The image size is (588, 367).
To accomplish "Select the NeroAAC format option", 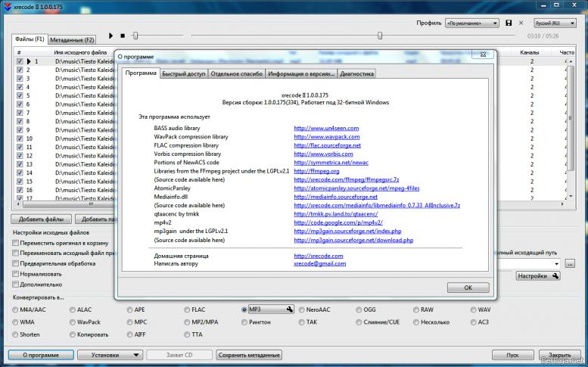I will click(x=302, y=309).
